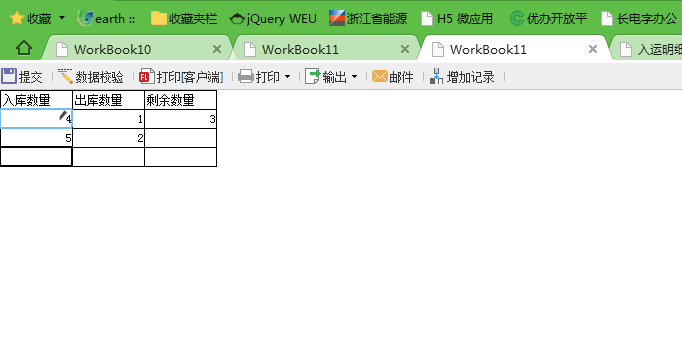682x360 pixels.
Task: Click the 打印 printer icon
Action: (x=246, y=77)
